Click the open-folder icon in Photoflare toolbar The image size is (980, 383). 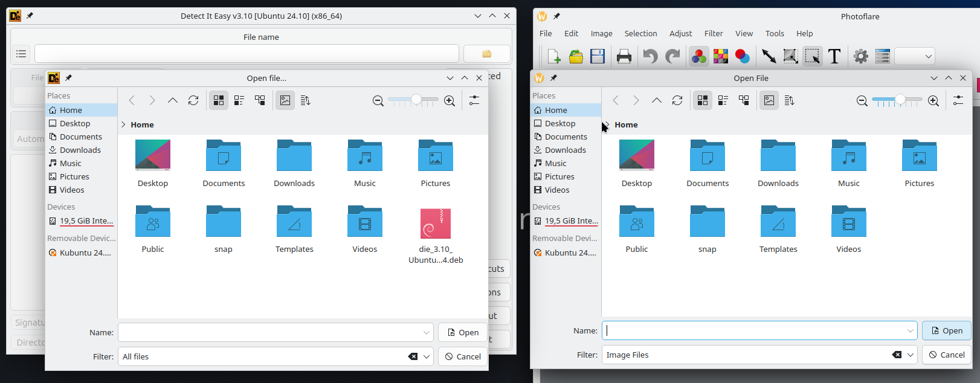576,56
